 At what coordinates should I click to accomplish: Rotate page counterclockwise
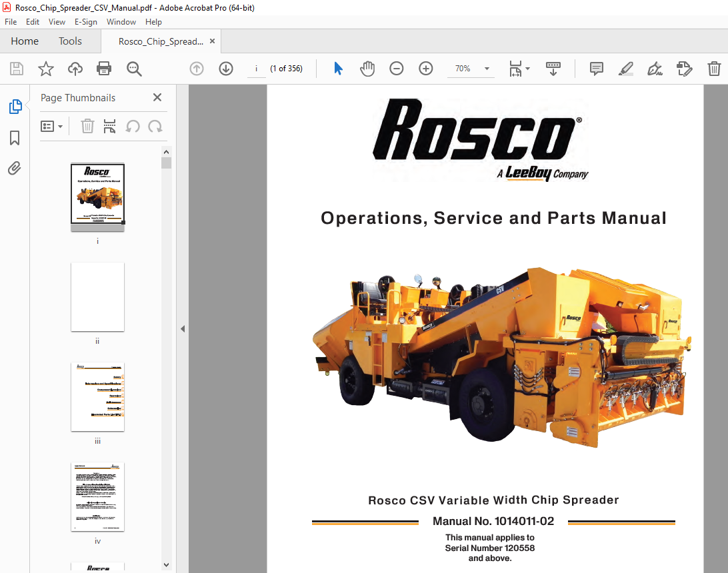tap(133, 126)
